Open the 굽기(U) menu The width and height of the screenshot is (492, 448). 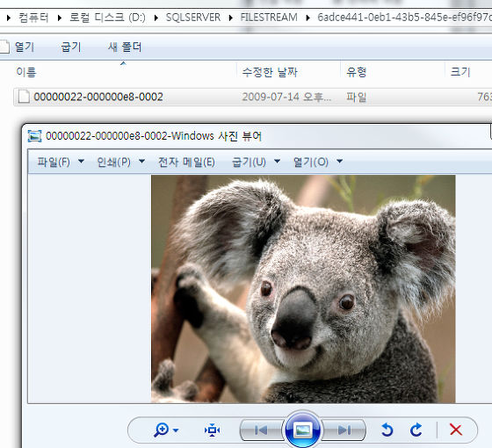tap(249, 162)
